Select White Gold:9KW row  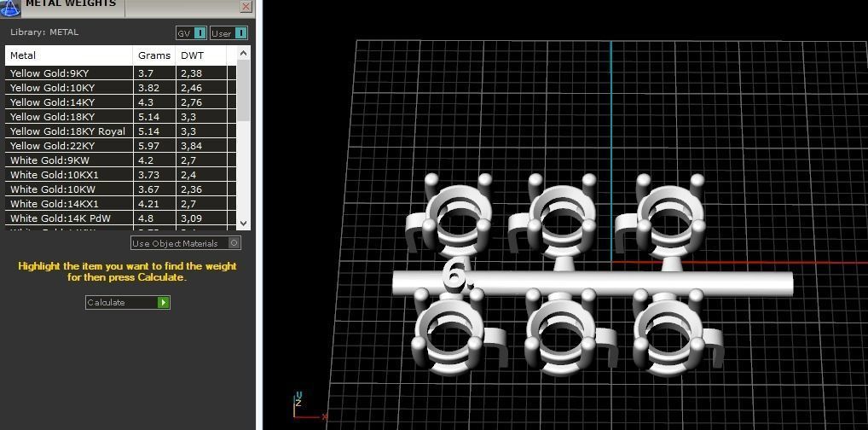click(120, 160)
